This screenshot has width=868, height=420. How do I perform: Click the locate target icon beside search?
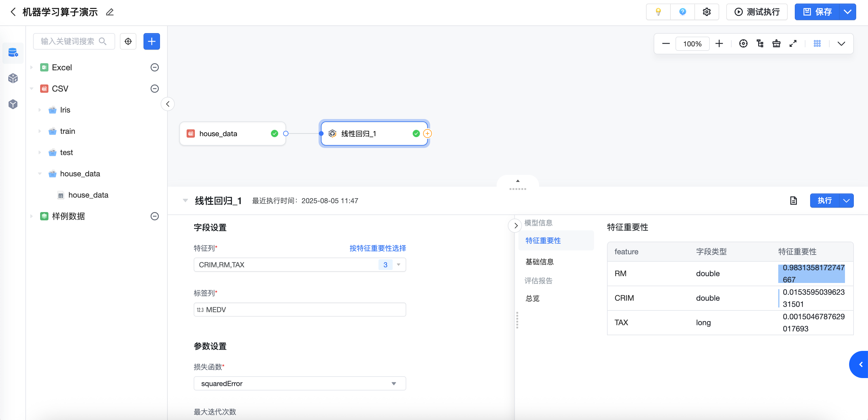(x=128, y=41)
